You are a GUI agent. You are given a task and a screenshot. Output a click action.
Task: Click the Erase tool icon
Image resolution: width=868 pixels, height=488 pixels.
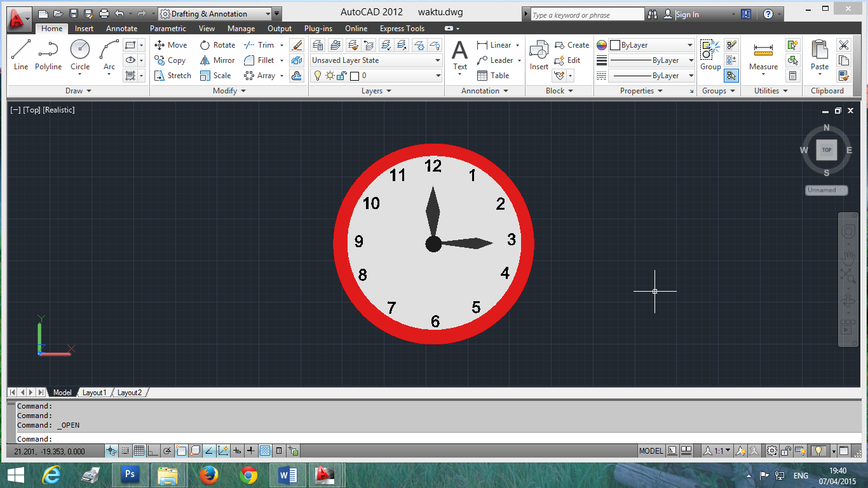click(297, 45)
